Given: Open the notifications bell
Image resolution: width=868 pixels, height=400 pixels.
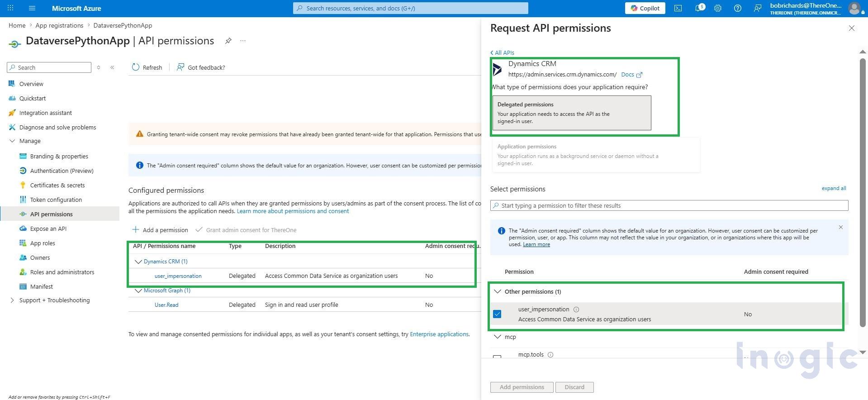Looking at the screenshot, I should 699,8.
